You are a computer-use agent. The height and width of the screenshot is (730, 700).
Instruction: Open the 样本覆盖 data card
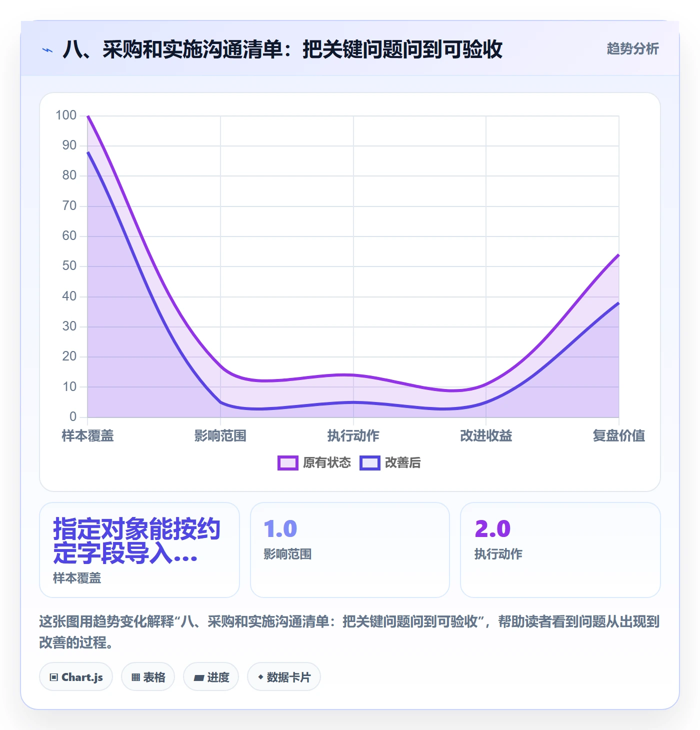(139, 550)
